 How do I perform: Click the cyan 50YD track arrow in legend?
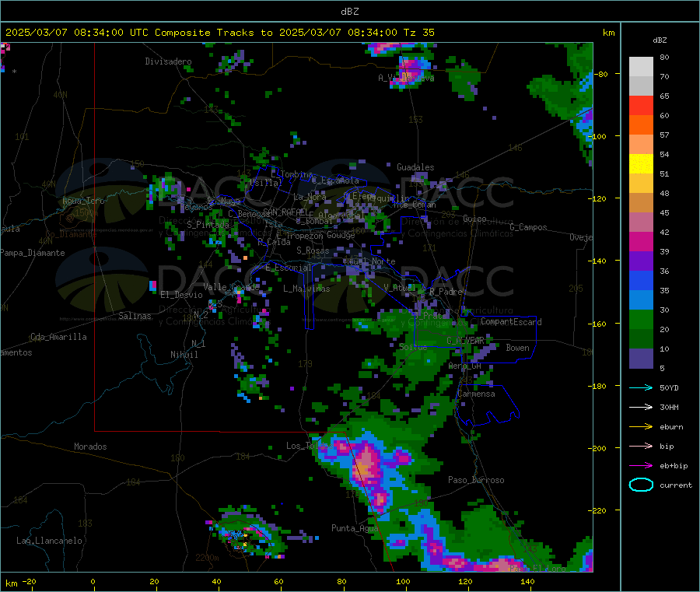[x=641, y=387]
